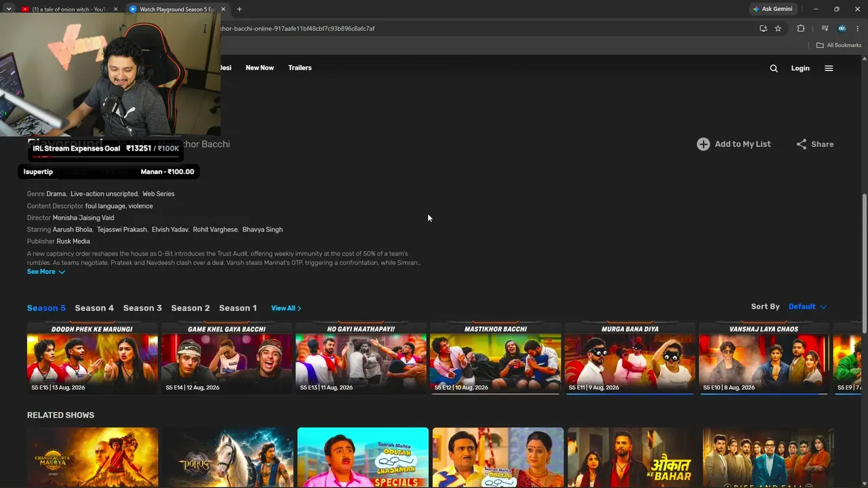Click the install app icon in the address bar
This screenshot has width=868, height=488.
click(x=763, y=28)
